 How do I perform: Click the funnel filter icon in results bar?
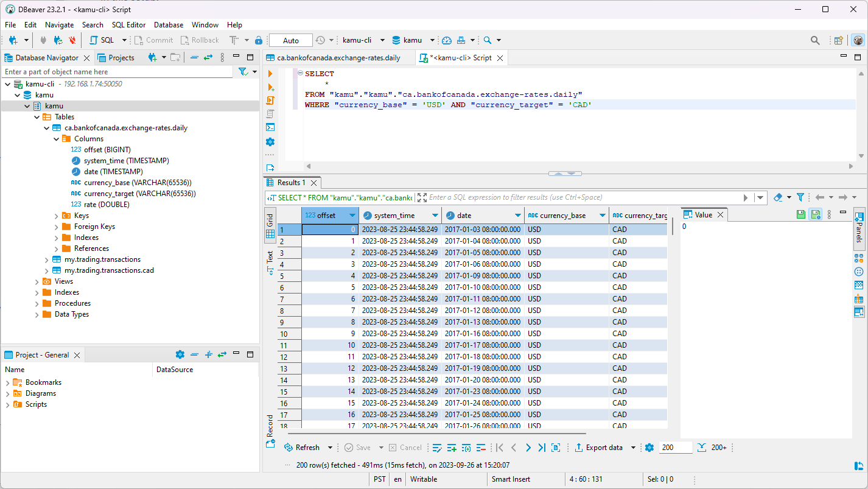click(x=800, y=197)
